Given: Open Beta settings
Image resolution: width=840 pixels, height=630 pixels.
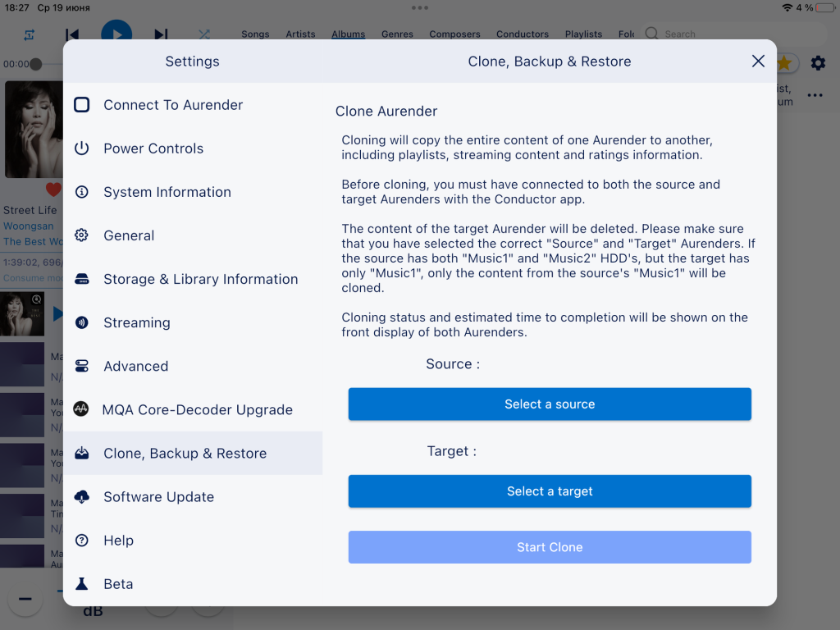Looking at the screenshot, I should 193,584.
